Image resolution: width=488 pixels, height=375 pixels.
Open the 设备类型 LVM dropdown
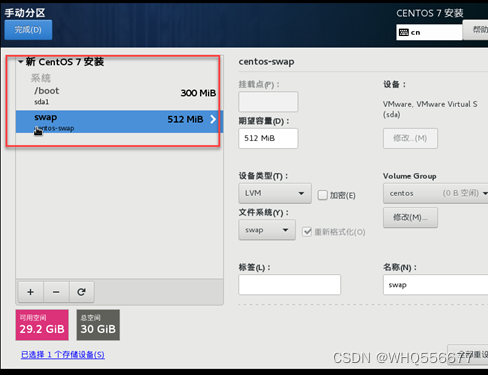[x=275, y=193]
